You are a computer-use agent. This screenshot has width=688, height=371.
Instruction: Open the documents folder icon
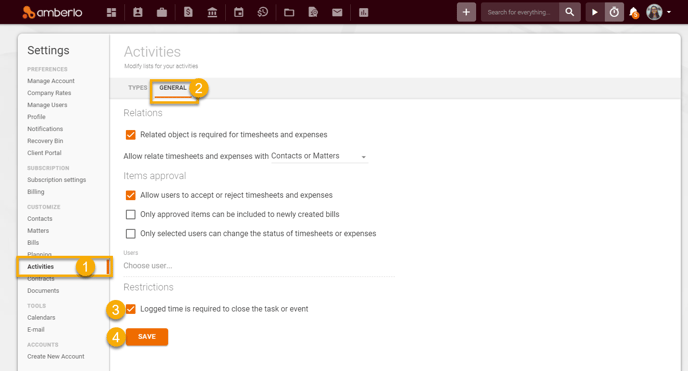289,12
